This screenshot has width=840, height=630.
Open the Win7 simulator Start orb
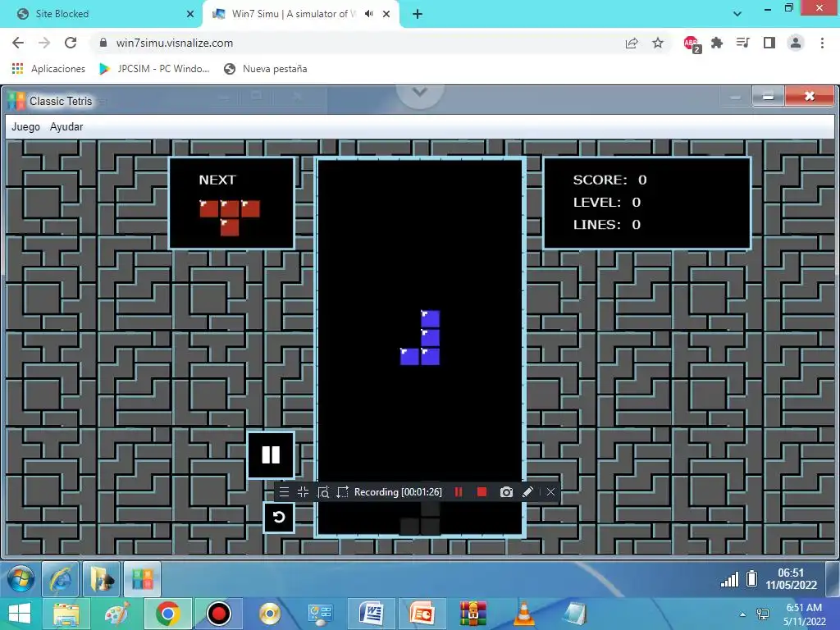tap(21, 579)
